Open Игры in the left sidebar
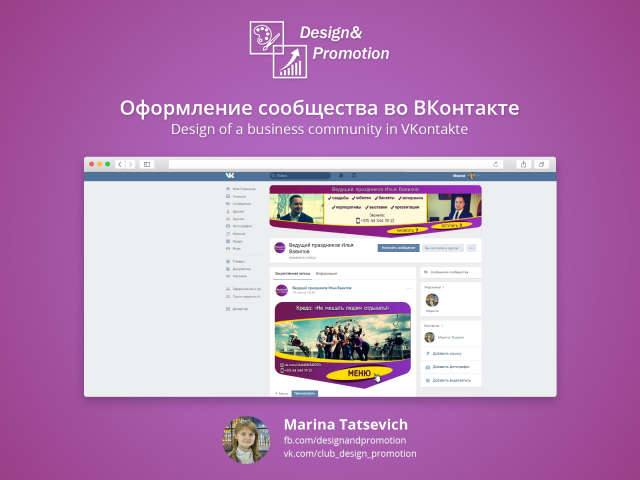640x480 pixels. point(233,249)
